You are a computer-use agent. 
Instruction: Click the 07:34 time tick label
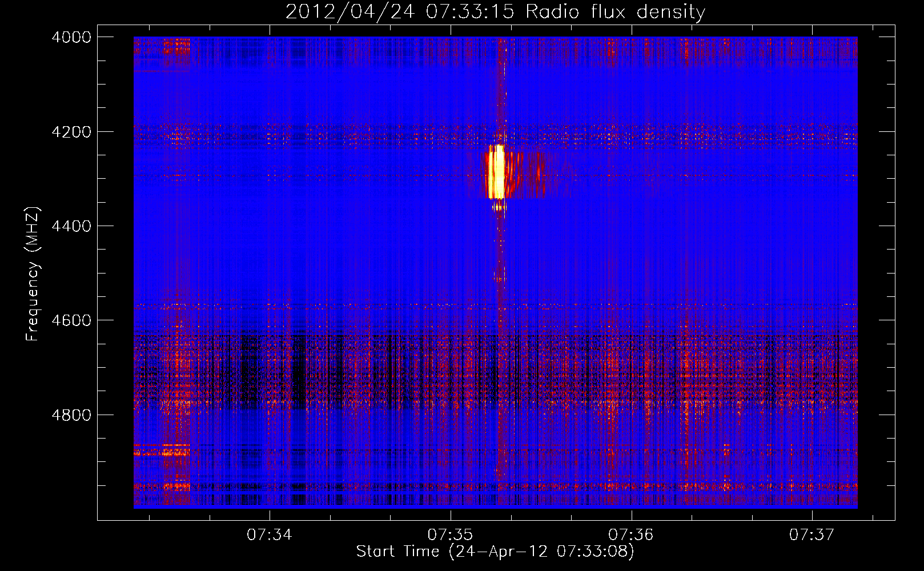point(270,535)
